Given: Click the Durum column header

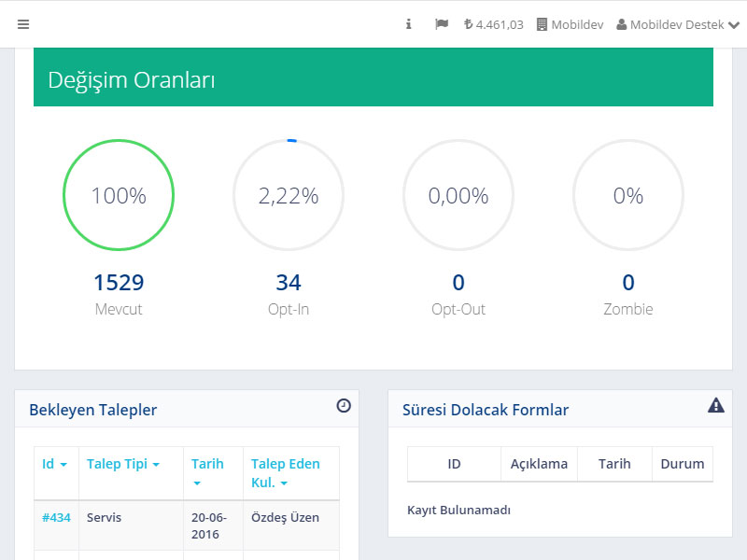Looking at the screenshot, I should point(682,464).
